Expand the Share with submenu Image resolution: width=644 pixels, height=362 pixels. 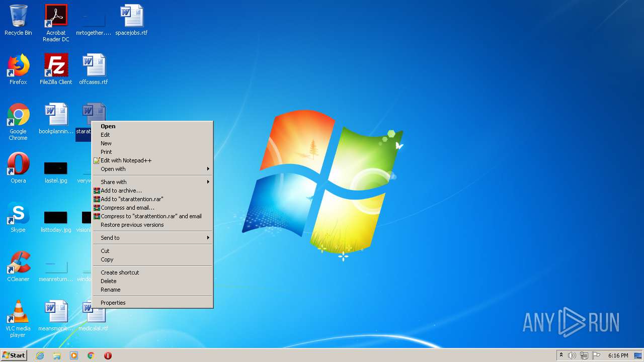[x=152, y=182]
